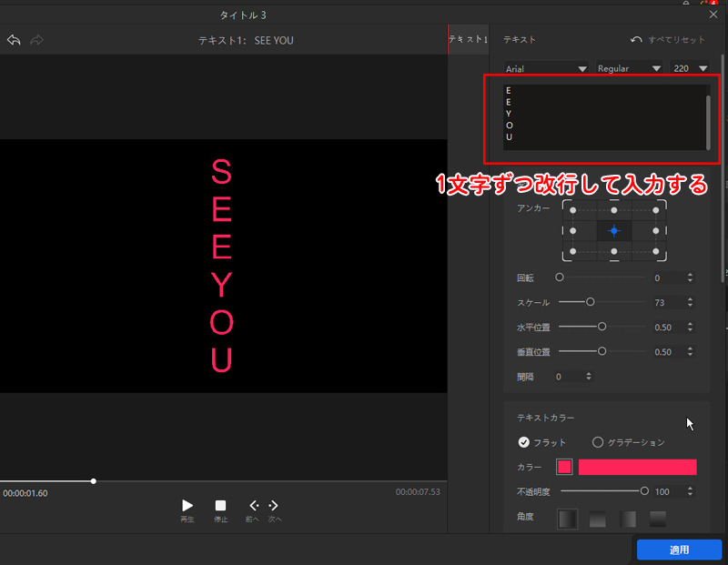Open the Arial font family dropdown
Screen dimensions: 728x565
pos(544,67)
